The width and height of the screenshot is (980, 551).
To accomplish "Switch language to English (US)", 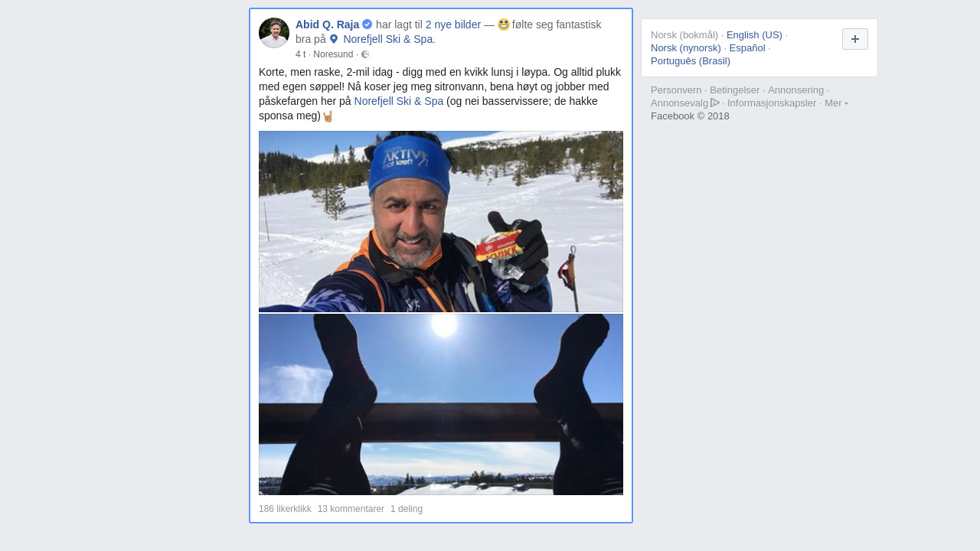I will point(754,34).
